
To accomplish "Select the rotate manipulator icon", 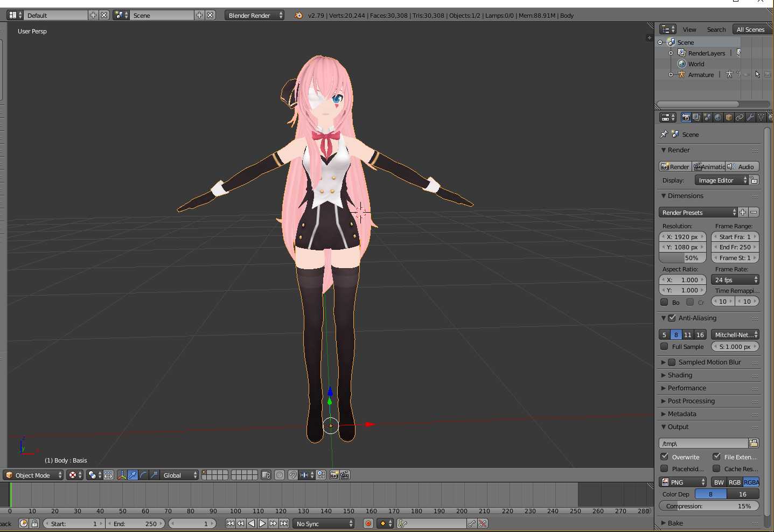I will pyautogui.click(x=143, y=475).
